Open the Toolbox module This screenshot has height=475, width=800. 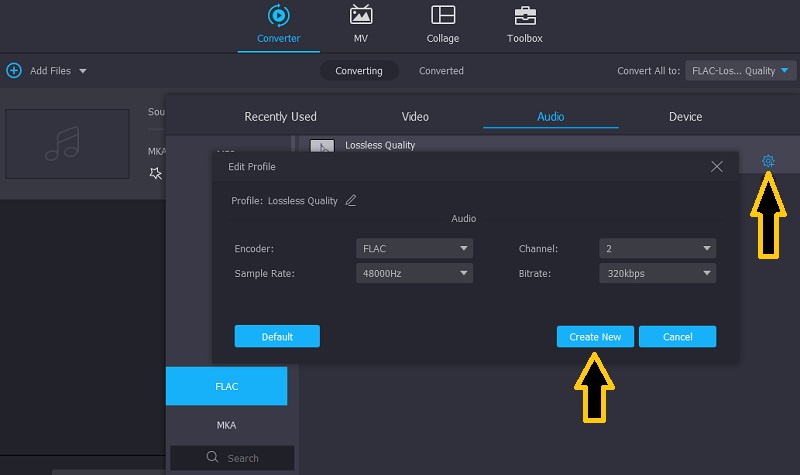[524, 17]
